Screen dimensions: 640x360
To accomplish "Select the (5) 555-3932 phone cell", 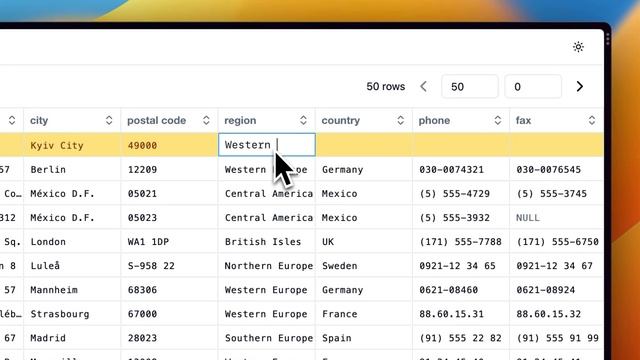I will pyautogui.click(x=461, y=218).
